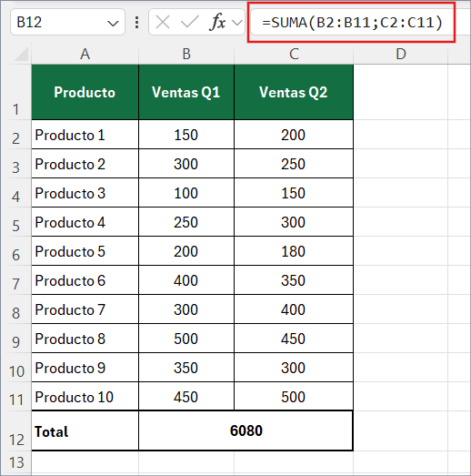Click Ventas Q1 value 400 for Producto 6
The height and width of the screenshot is (476, 471).
tap(186, 280)
